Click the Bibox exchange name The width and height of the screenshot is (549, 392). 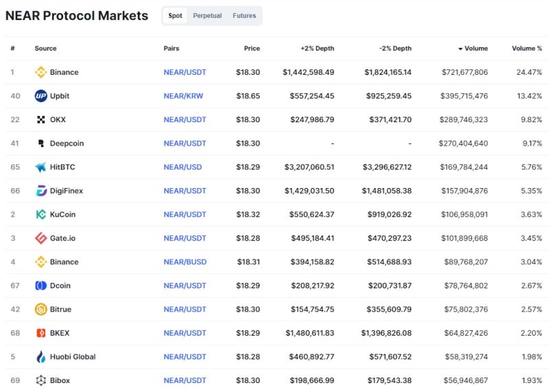[60, 380]
